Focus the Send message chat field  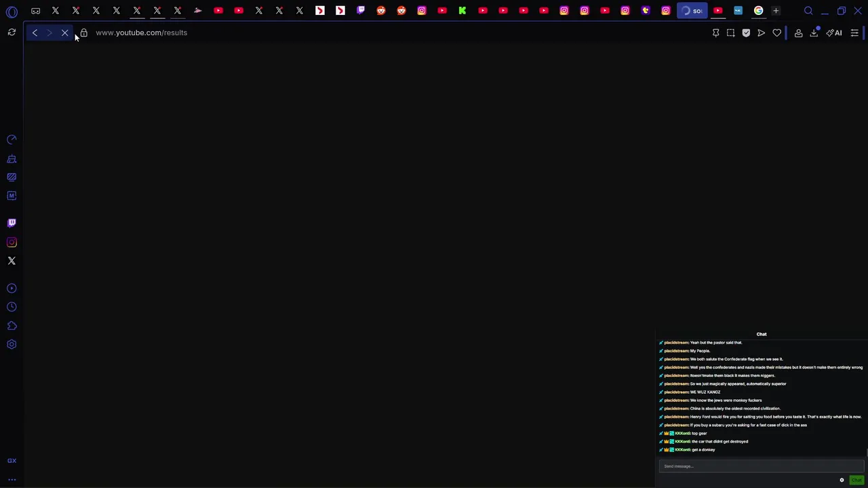762,466
